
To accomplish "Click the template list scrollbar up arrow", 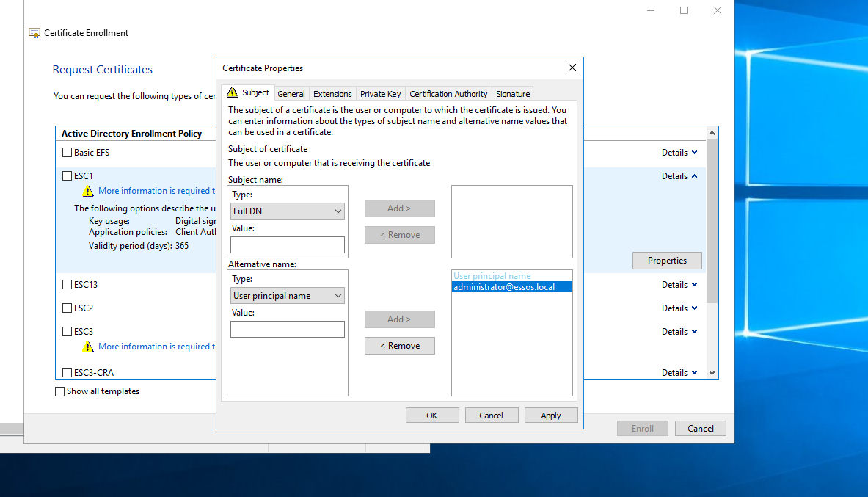I will (x=712, y=133).
